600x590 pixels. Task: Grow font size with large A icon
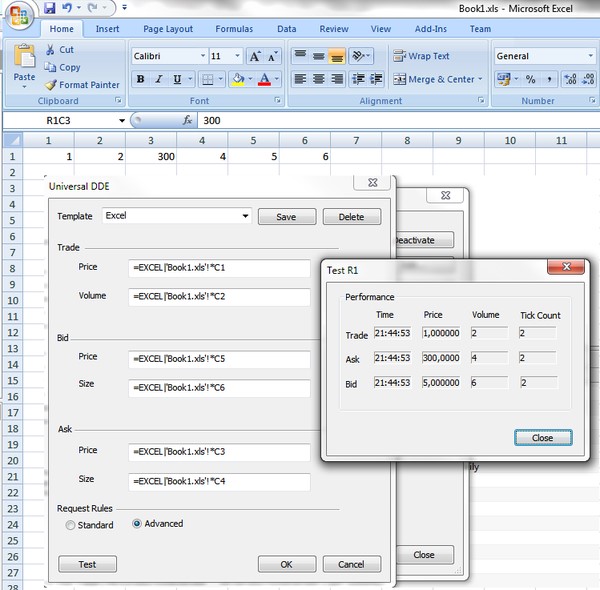255,56
